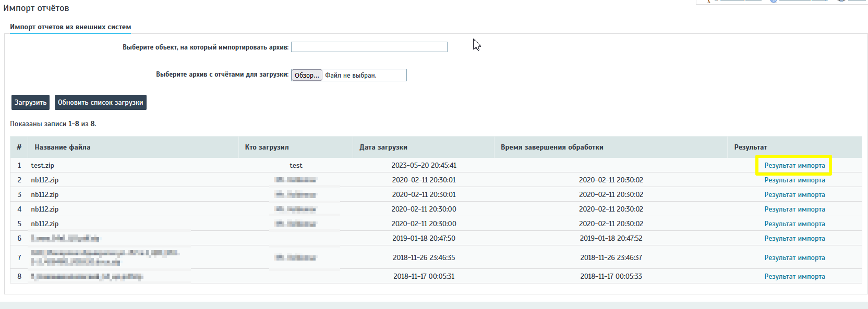Screen dimensions: 868x309
Task: Open 'Результат импорта' link in row 5
Action: [794, 224]
